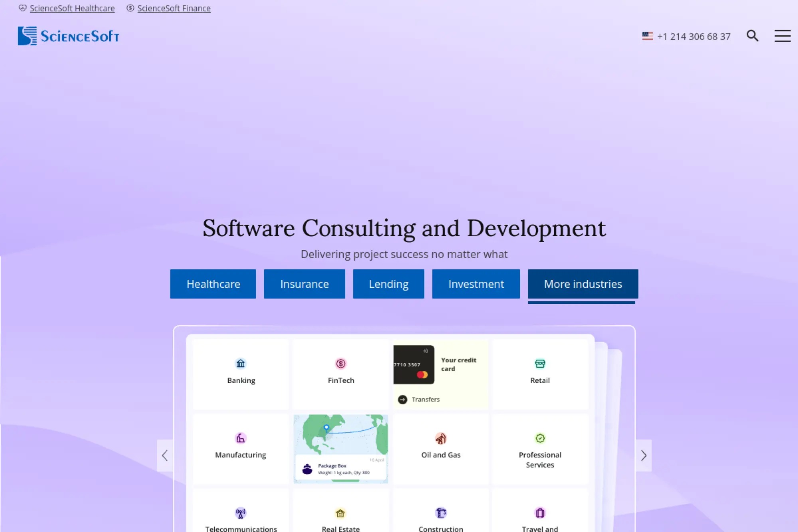Screen dimensions: 798x532
Task: Select the Oil and Gas derrick icon
Action: [440, 438]
